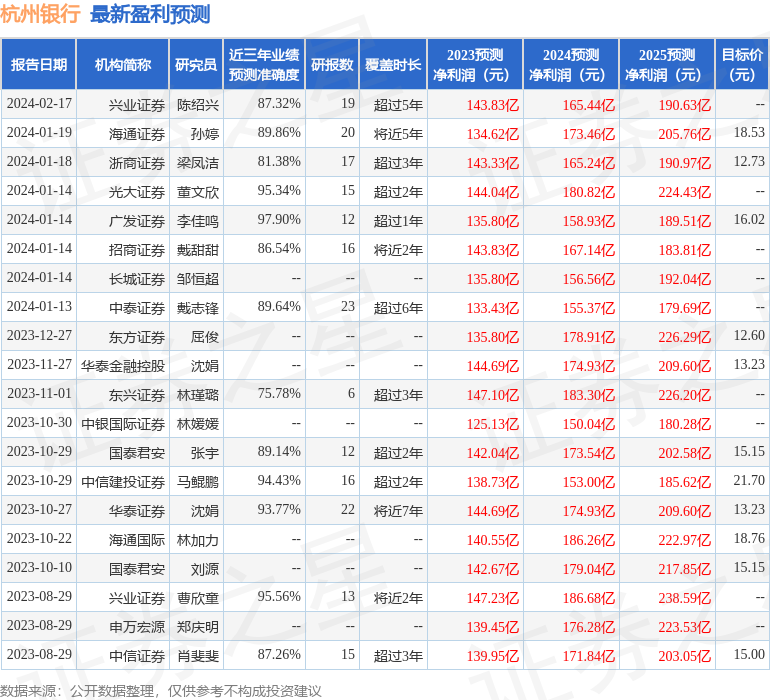Click institution 广发证券
Screen dimensions: 770x700
pyautogui.click(x=137, y=221)
